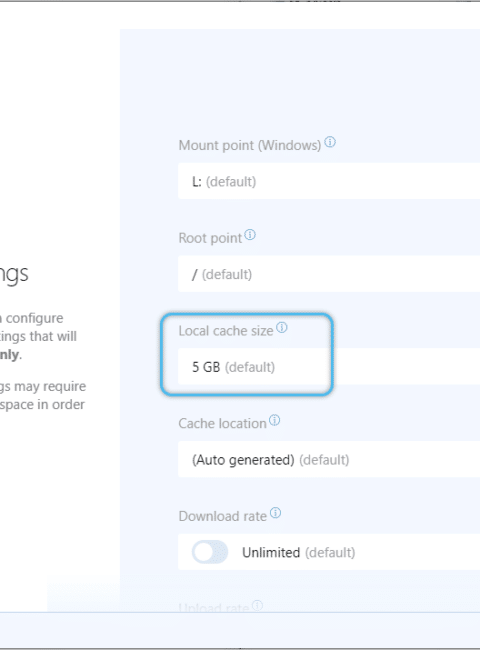The image size is (480, 650).
Task: Open the Root point info icon
Action: tap(250, 235)
